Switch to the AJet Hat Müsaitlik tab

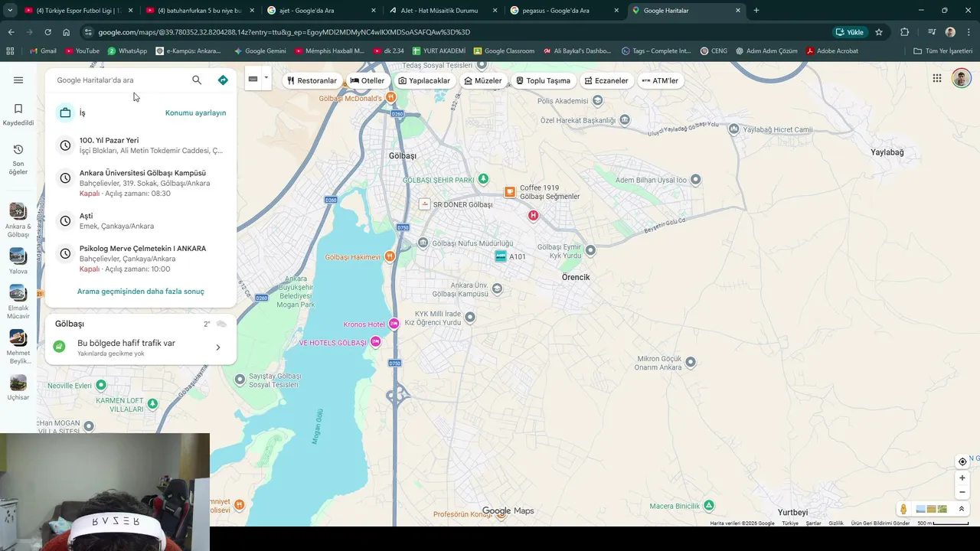coord(443,11)
